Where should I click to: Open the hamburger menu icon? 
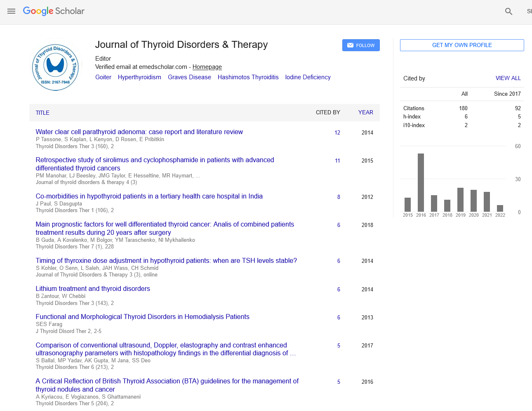11,11
